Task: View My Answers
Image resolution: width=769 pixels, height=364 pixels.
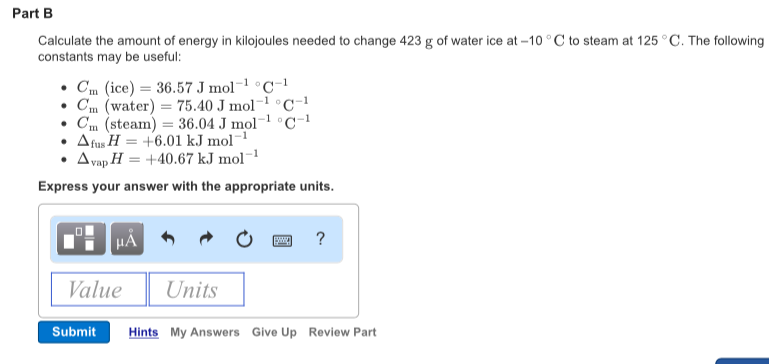Action: click(205, 332)
